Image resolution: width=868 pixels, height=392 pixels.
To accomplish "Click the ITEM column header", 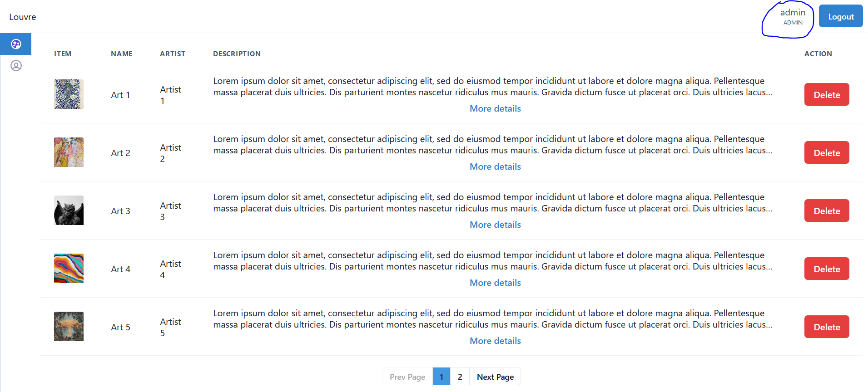I will 63,54.
